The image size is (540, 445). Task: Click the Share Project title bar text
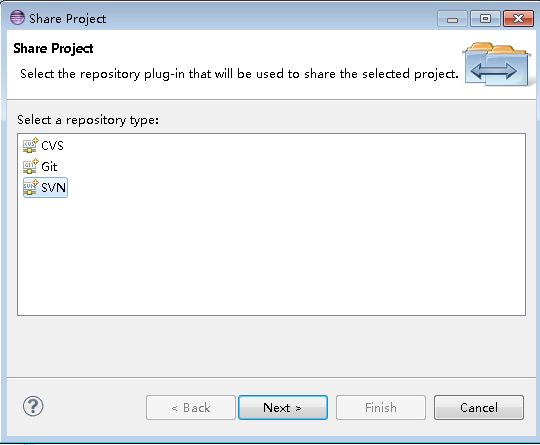[68, 19]
